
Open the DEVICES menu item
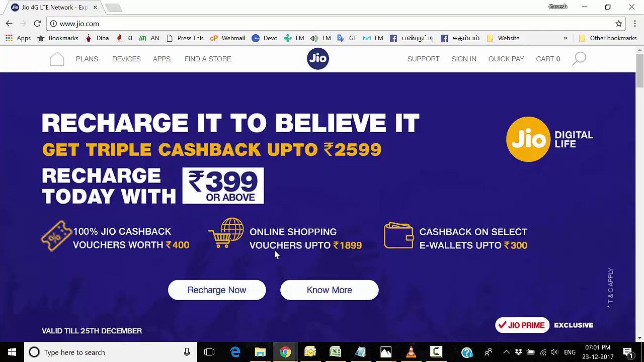[x=126, y=59]
